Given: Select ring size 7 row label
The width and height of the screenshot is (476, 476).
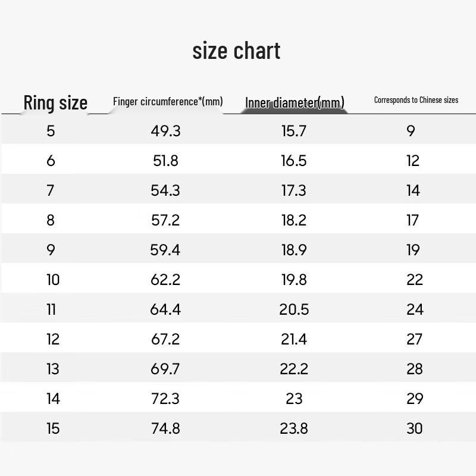Looking at the screenshot, I should (51, 190).
